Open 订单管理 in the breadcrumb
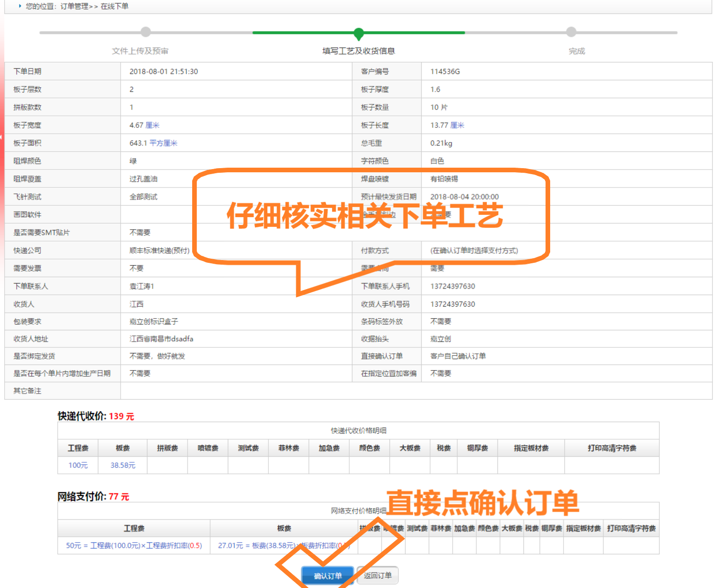Viewport: 716px width, 588px height. point(74,6)
